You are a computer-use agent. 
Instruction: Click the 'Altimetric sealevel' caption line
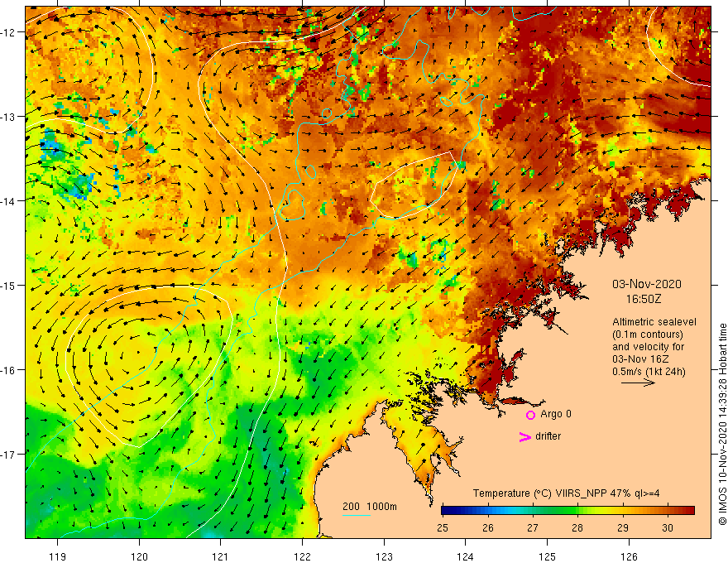click(654, 322)
